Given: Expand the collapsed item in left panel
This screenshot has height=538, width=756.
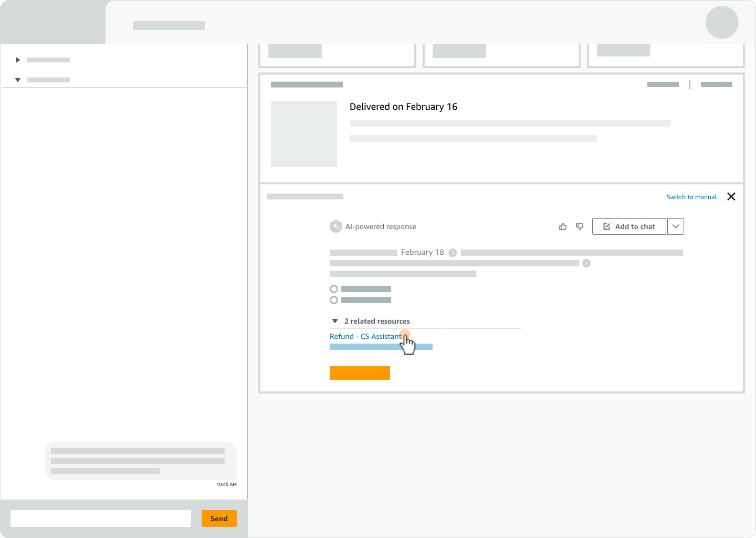Looking at the screenshot, I should pos(18,60).
